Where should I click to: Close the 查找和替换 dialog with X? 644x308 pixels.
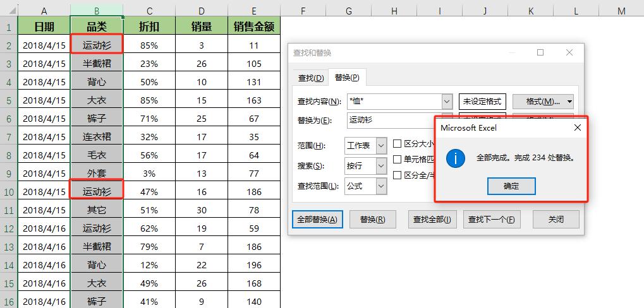click(569, 52)
